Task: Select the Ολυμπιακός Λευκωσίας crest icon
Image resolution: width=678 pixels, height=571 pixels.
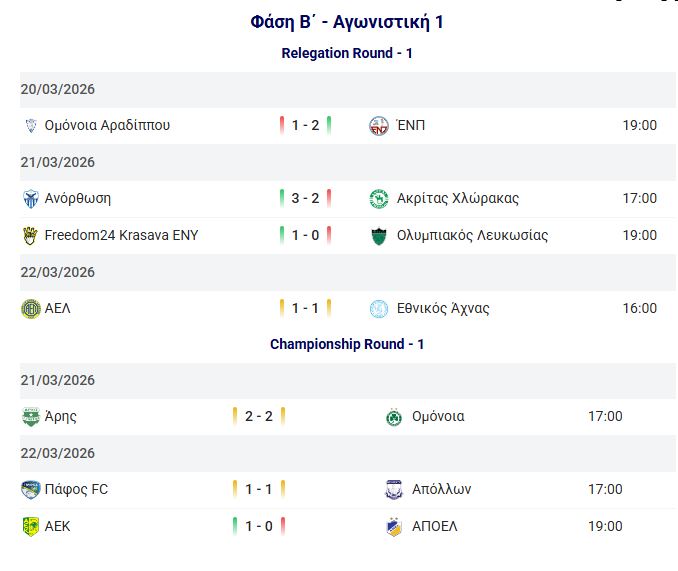Action: [379, 236]
